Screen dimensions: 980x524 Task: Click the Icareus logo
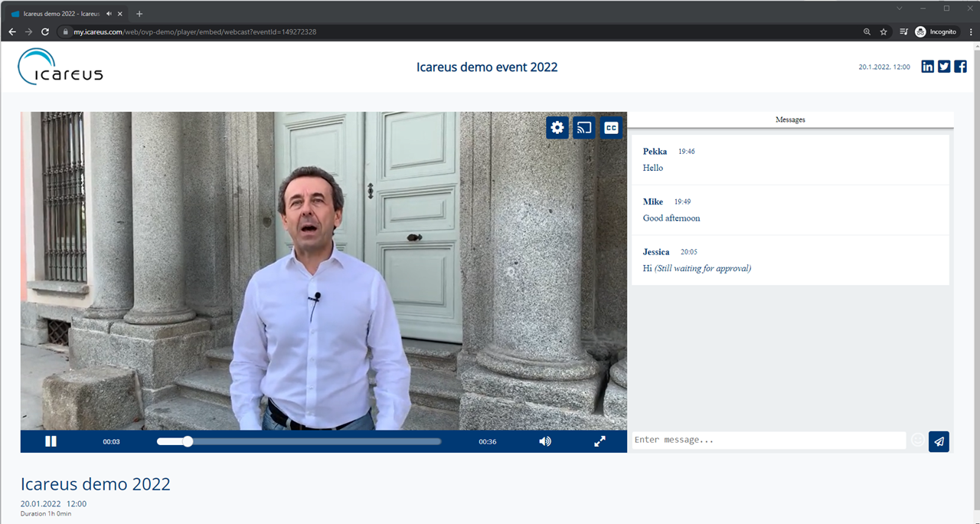pos(60,67)
